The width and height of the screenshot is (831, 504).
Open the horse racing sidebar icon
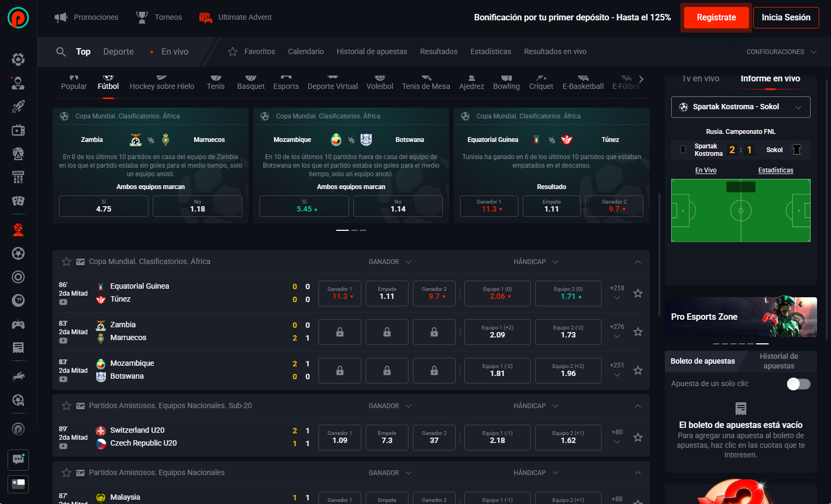[18, 377]
